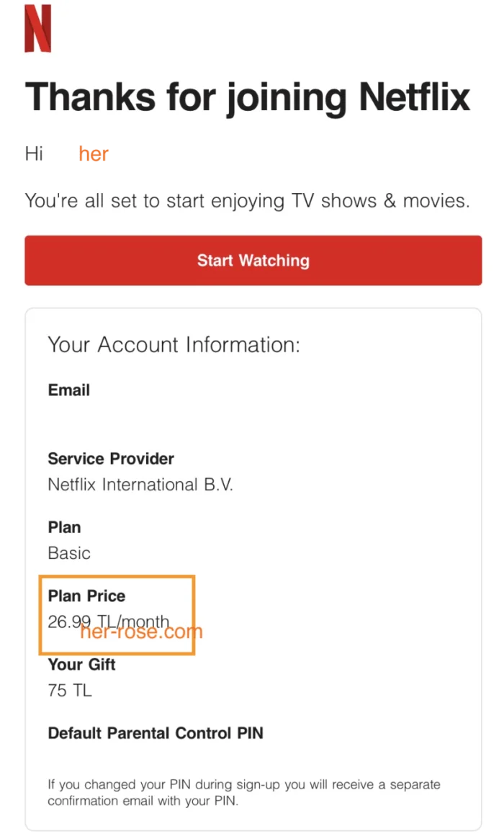
Task: Click the redacted name after "Hi"
Action: pyautogui.click(x=104, y=153)
